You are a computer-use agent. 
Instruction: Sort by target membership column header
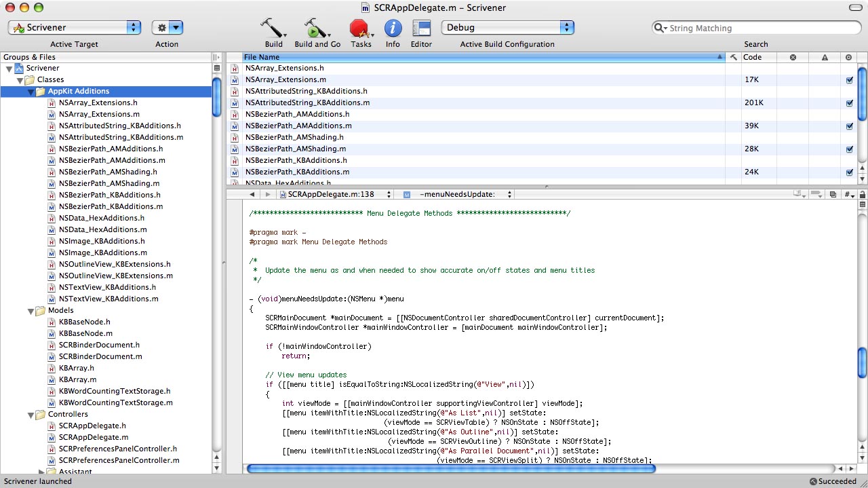point(849,58)
